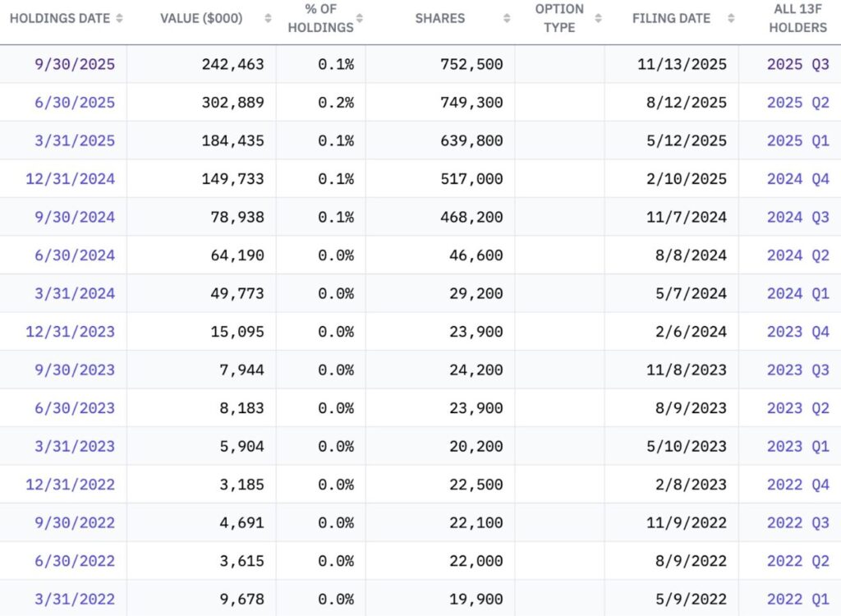Click the sort arrows beside Value ($000)
The height and width of the screenshot is (616, 841).
269,18
